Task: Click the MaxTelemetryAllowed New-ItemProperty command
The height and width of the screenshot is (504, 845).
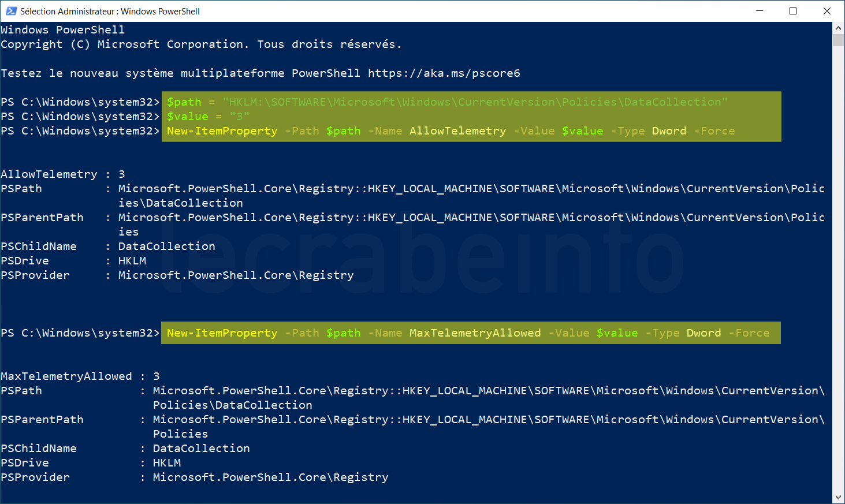Action: (x=468, y=333)
